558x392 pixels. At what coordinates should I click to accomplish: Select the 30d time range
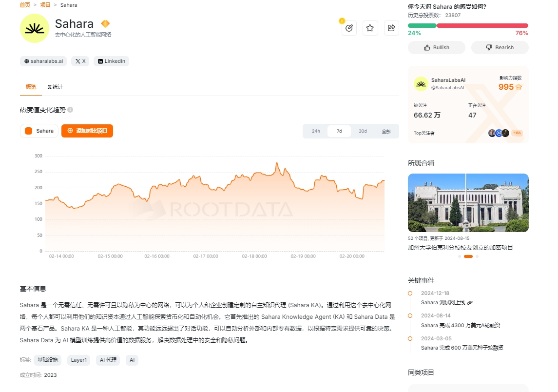(x=363, y=131)
